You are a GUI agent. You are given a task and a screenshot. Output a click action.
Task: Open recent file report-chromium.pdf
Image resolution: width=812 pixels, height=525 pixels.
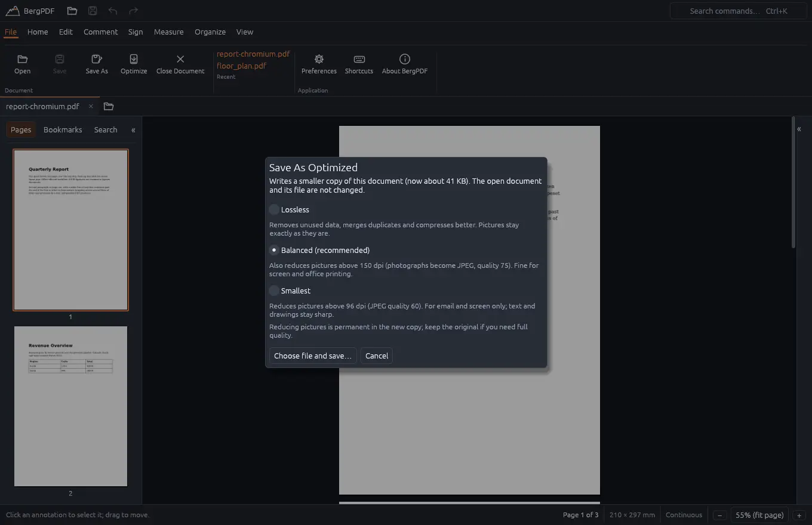click(253, 54)
